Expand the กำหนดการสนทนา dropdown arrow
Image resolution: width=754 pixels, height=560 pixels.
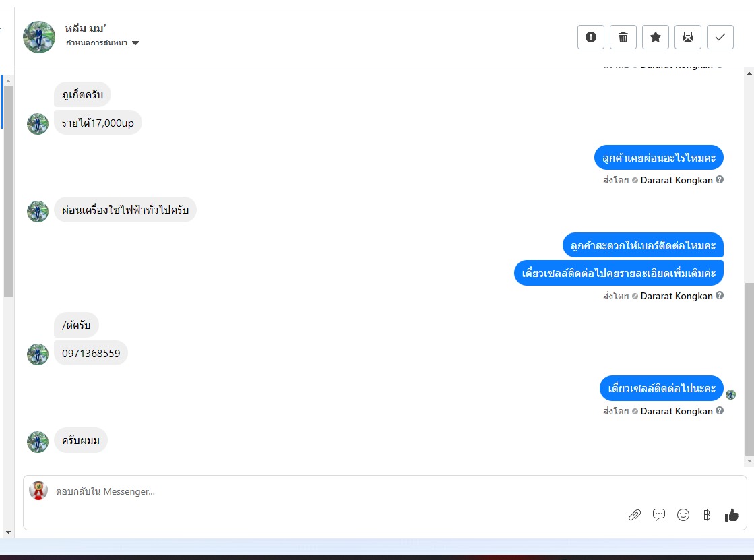[135, 43]
